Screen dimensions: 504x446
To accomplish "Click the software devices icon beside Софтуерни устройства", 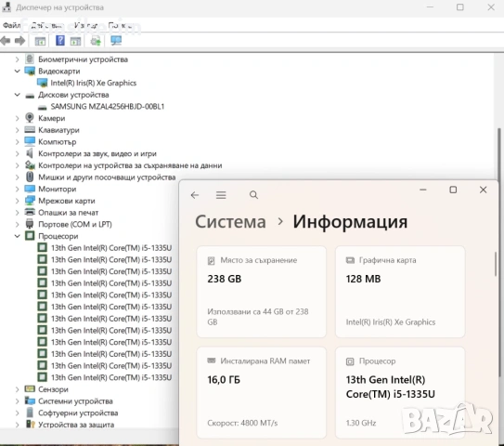I will (30, 413).
